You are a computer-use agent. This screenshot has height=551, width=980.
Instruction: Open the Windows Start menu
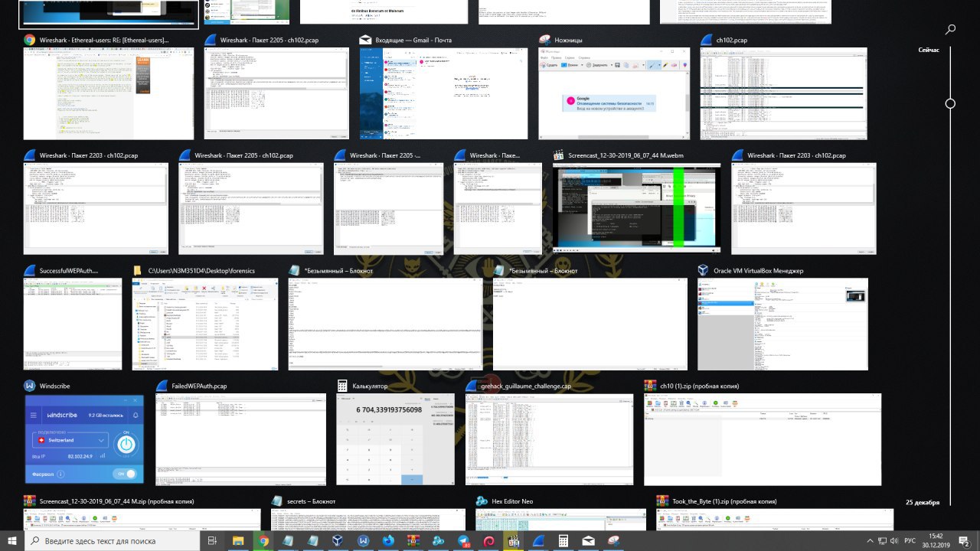point(12,541)
